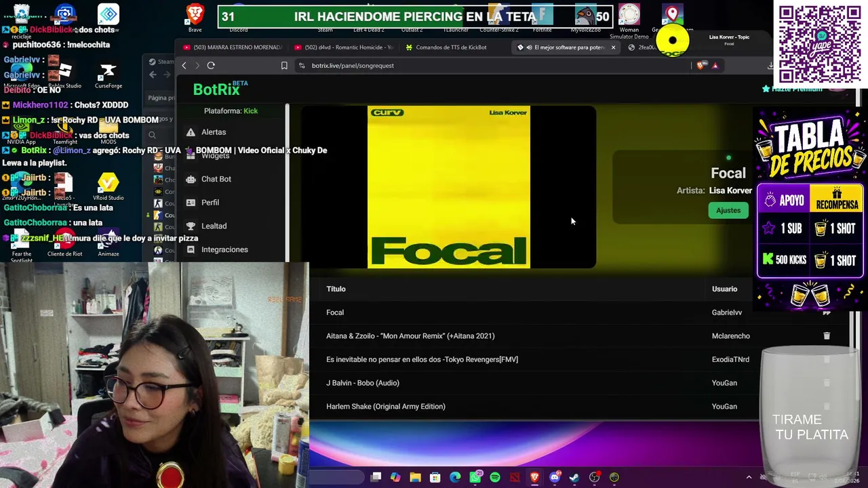Close the 'El mejor software' browser tab
This screenshot has width=868, height=488.
[x=613, y=47]
